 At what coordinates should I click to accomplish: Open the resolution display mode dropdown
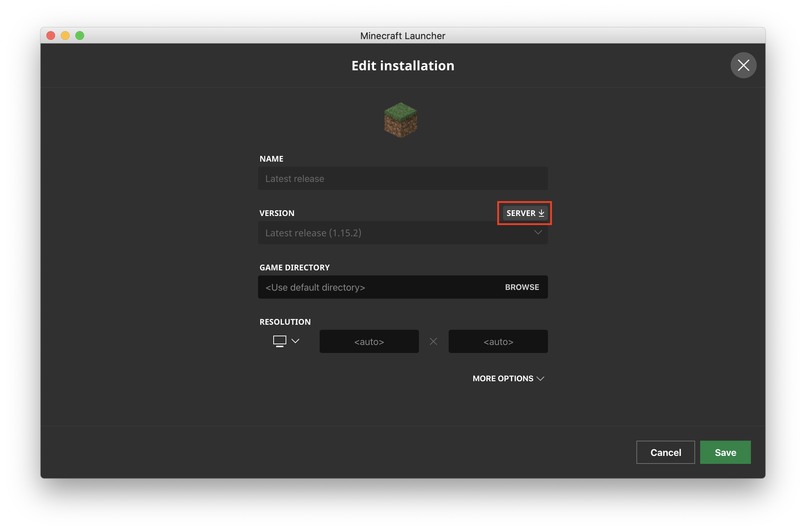(x=296, y=341)
